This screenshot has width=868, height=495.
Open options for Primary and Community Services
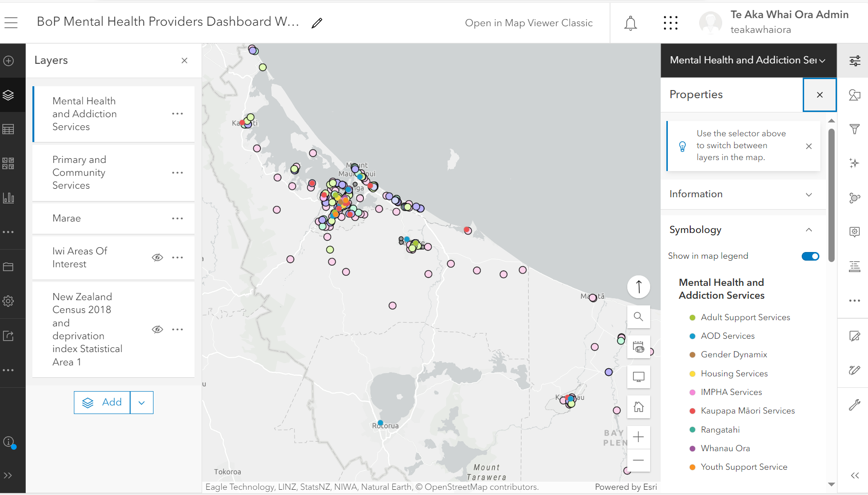[177, 172]
